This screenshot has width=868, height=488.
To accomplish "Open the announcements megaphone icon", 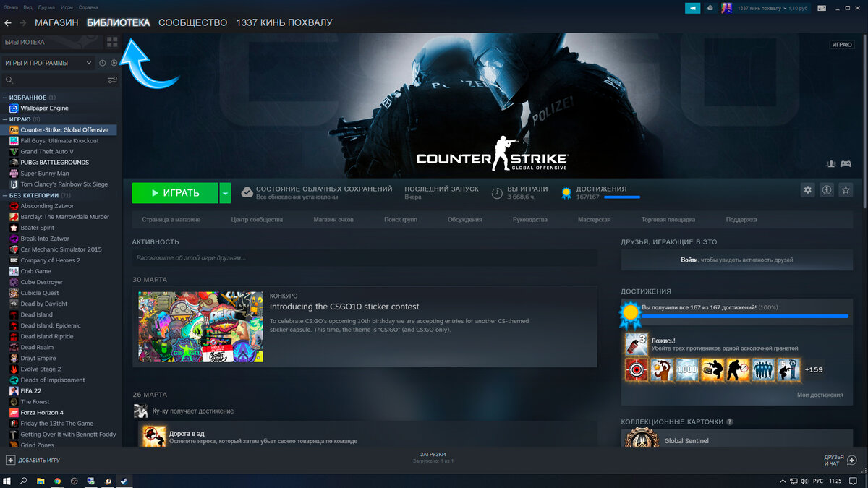I will pyautogui.click(x=693, y=7).
